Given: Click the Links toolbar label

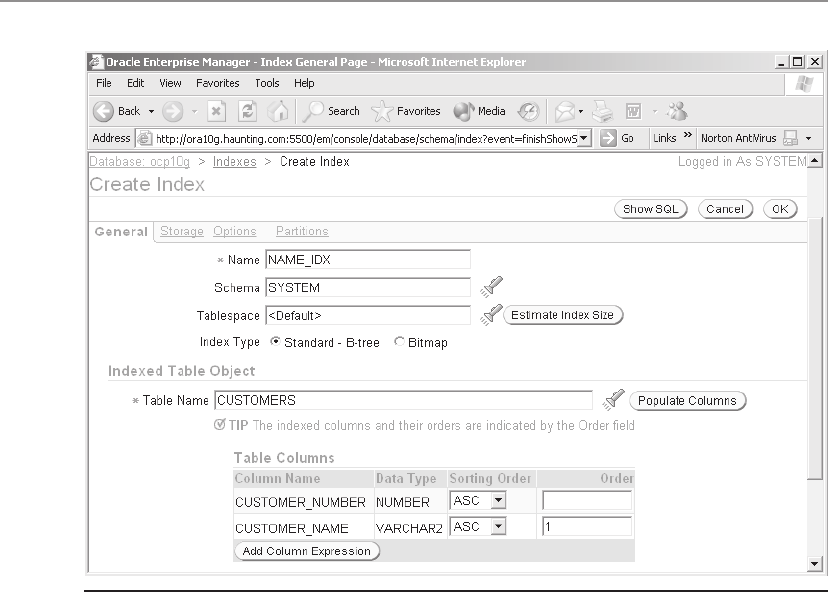Looking at the screenshot, I should [x=664, y=138].
